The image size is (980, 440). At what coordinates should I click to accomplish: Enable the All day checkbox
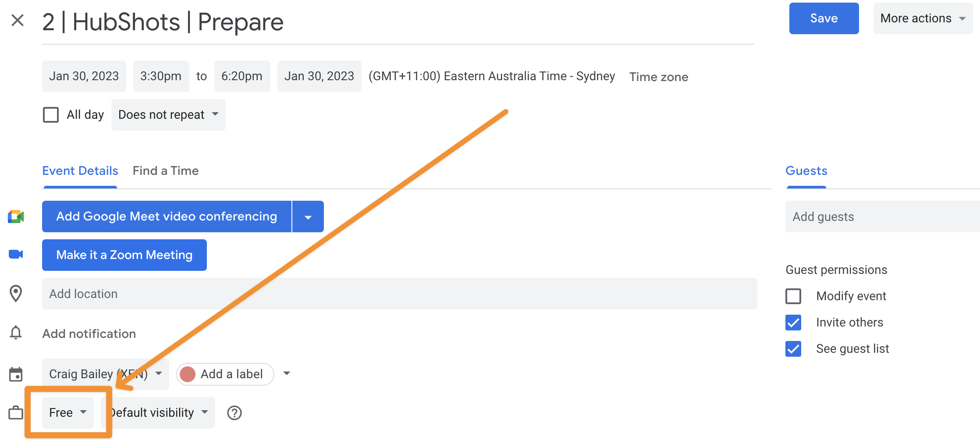[51, 114]
